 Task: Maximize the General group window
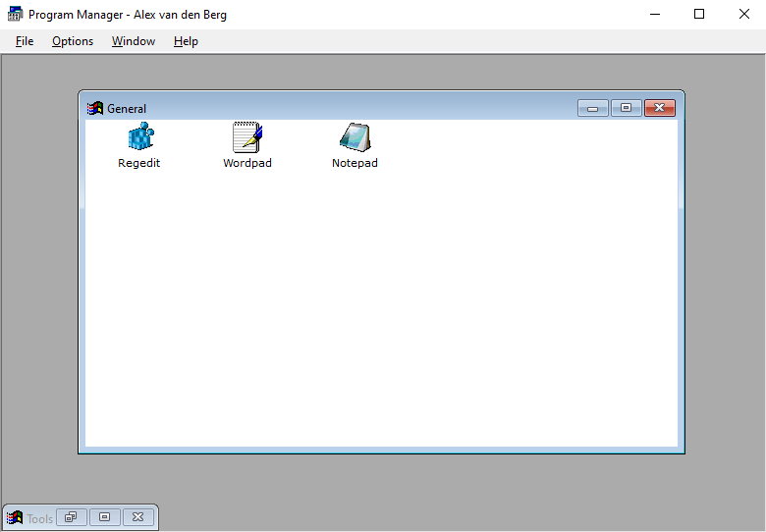(626, 108)
